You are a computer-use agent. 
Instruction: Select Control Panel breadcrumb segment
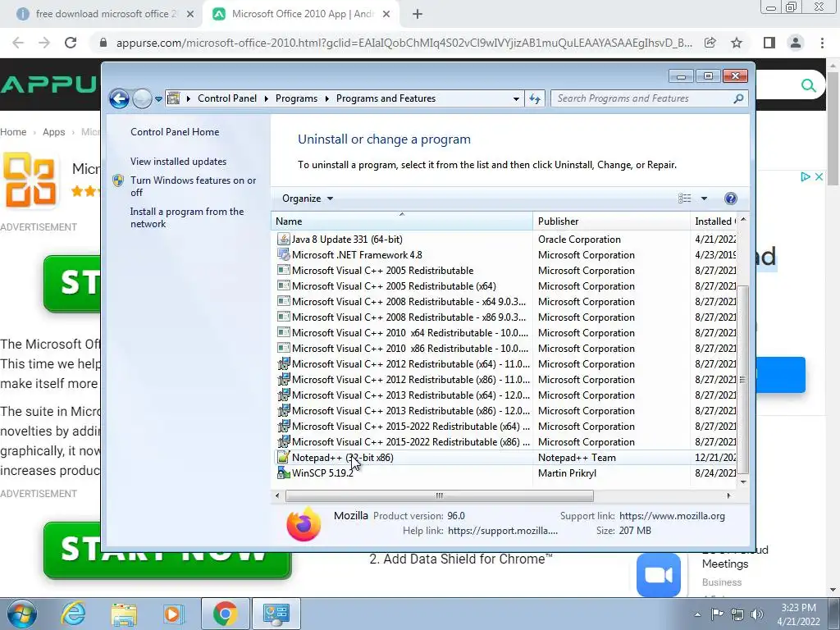pyautogui.click(x=227, y=98)
